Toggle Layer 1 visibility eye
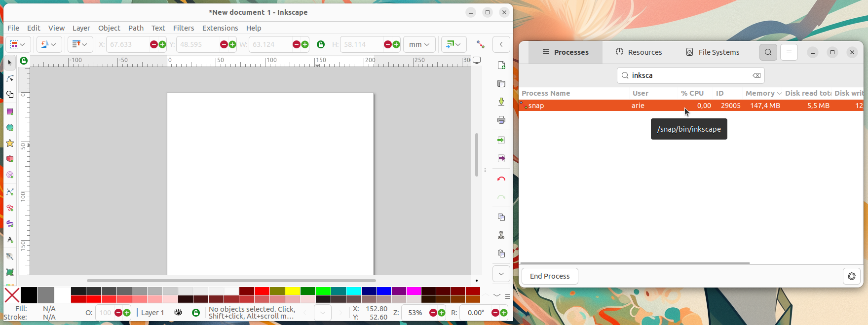The height and width of the screenshot is (325, 868). coord(178,313)
